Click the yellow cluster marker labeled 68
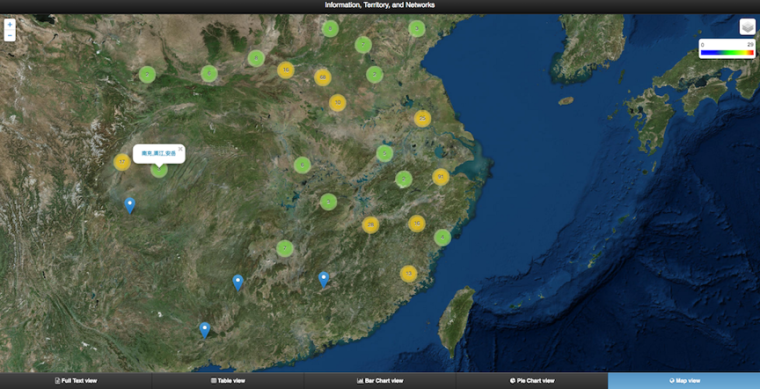Viewport: 760px width, 389px height. (x=322, y=77)
